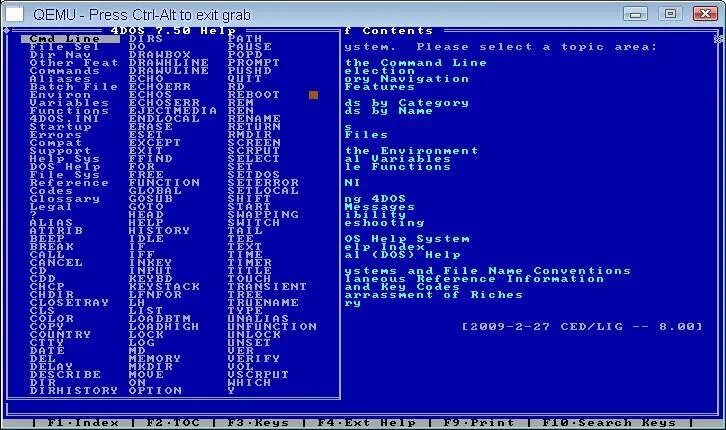Show F3 Keys help from bottom bar

click(258, 423)
